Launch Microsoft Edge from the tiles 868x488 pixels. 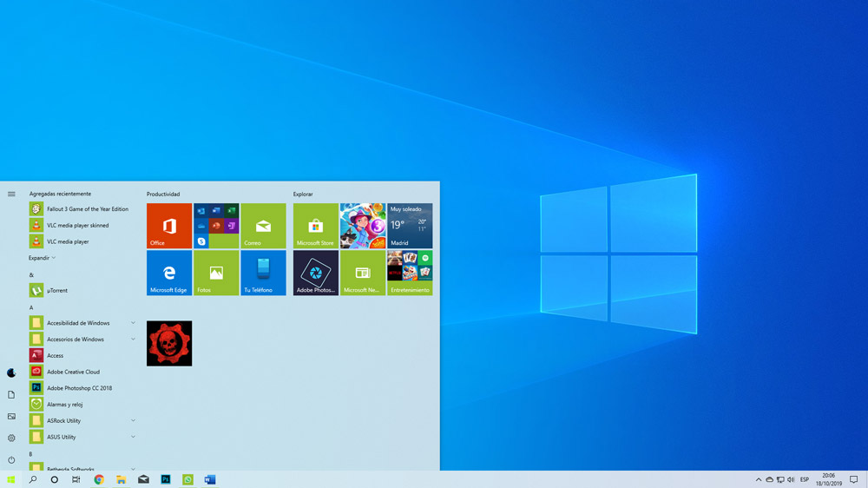click(x=169, y=273)
